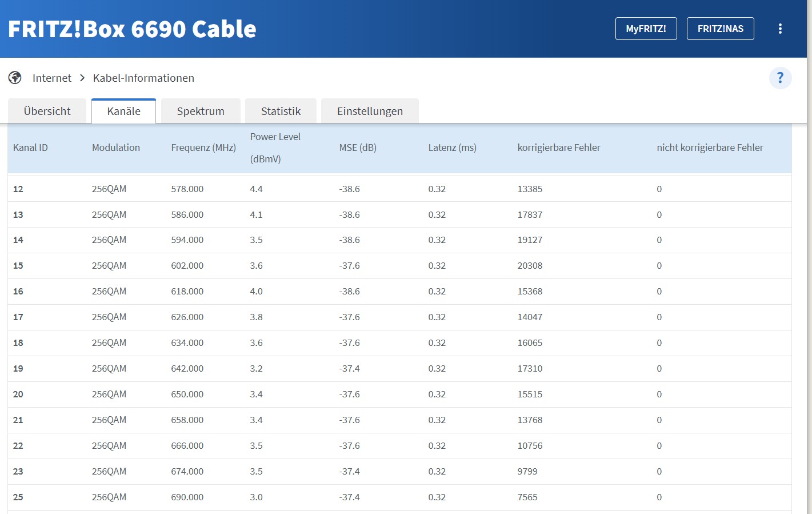Click frequency value 650.000
812x514 pixels.
(187, 395)
